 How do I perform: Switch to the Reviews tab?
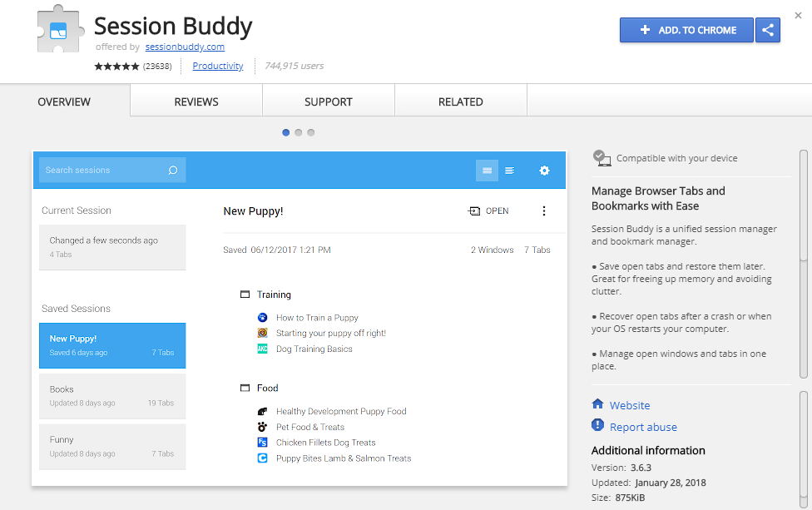coord(196,102)
